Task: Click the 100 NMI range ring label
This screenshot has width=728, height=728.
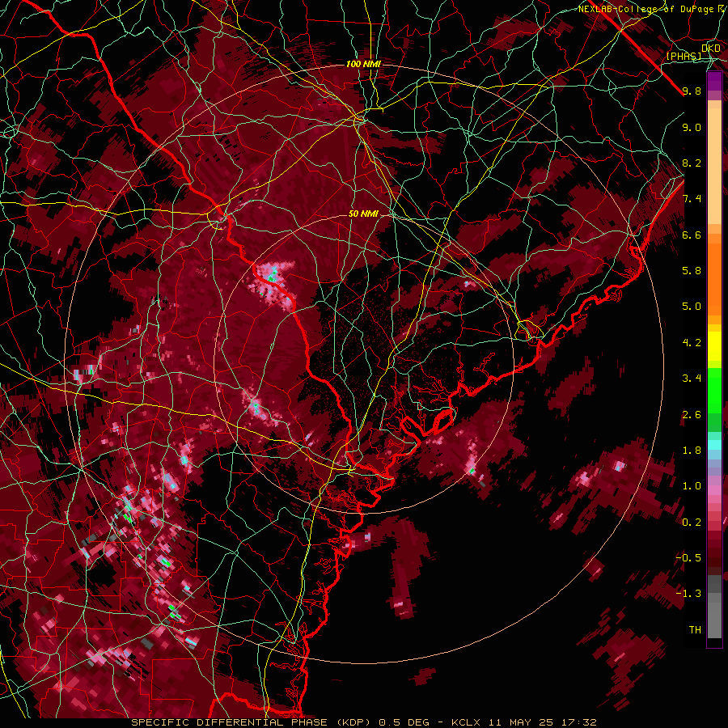Action: point(363,64)
